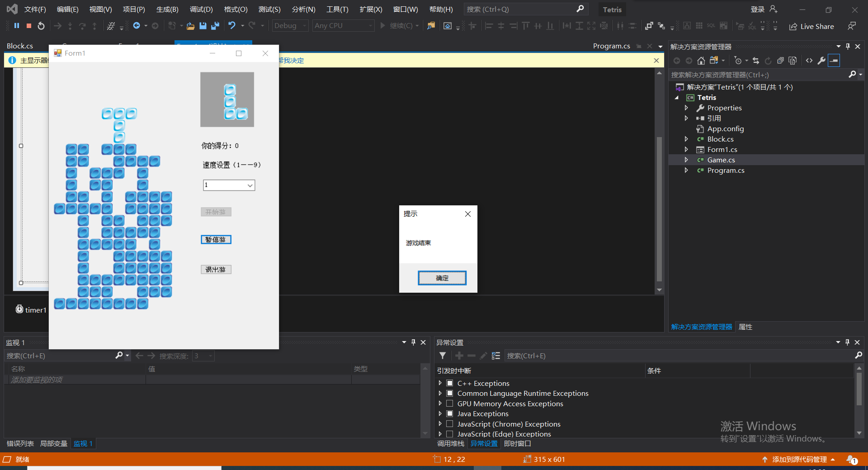Image resolution: width=868 pixels, height=470 pixels.
Task: Toggle the Java Exceptions checkbox
Action: 450,413
